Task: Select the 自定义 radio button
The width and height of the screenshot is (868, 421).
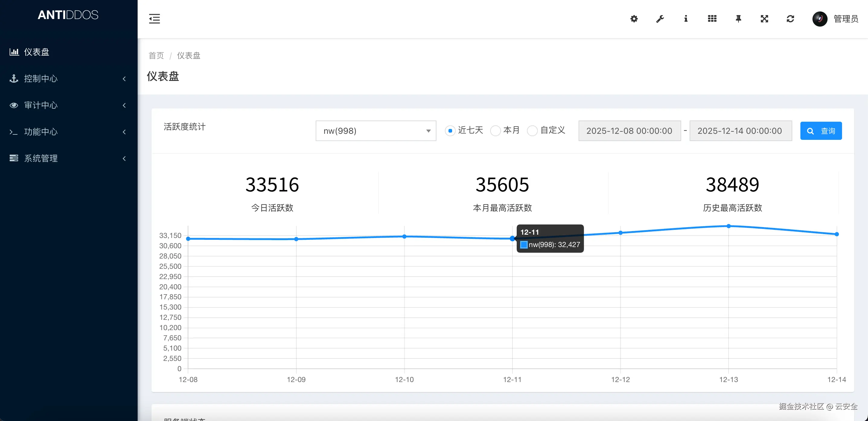Action: [532, 131]
